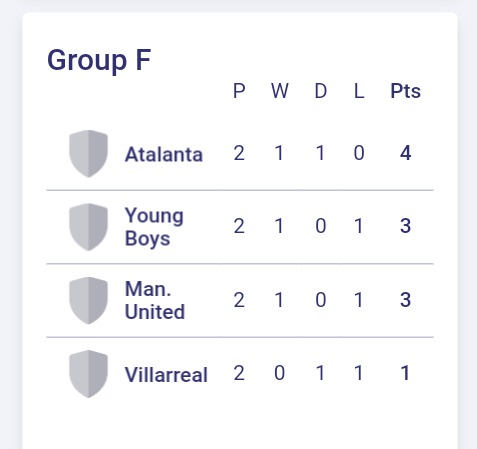Click Atalanta's losses value 0
The image size is (477, 449).
pos(359,153)
